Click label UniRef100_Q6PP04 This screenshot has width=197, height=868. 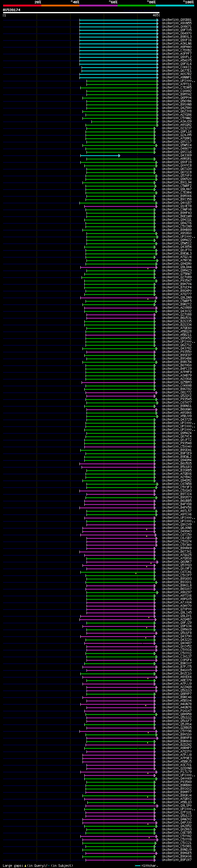tap(177, 98)
